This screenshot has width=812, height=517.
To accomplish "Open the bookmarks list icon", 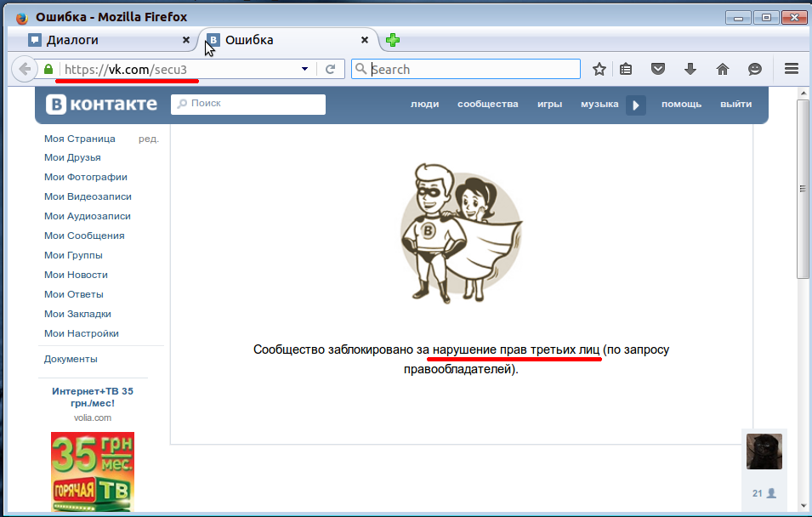I will [x=626, y=70].
